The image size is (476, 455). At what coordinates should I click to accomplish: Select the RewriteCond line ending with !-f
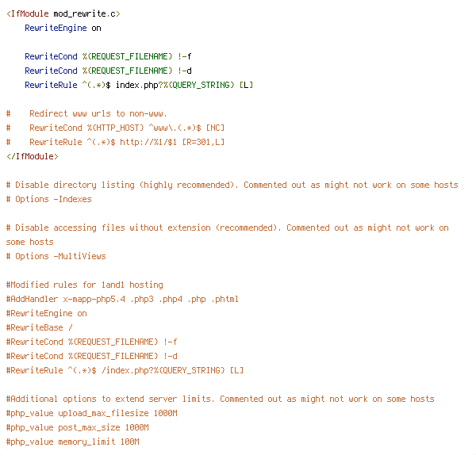[x=108, y=57]
